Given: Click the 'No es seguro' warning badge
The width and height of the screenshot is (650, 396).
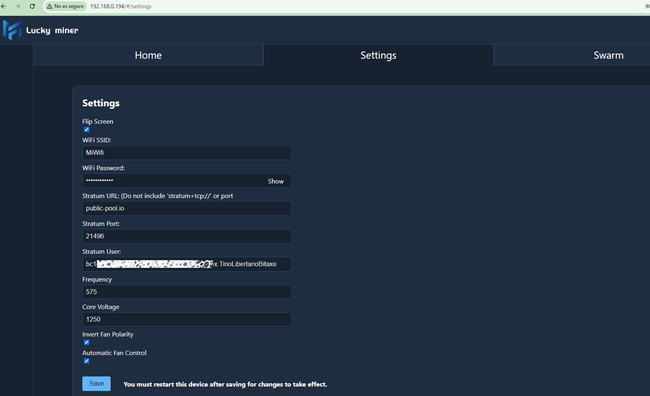Looking at the screenshot, I should (x=65, y=6).
